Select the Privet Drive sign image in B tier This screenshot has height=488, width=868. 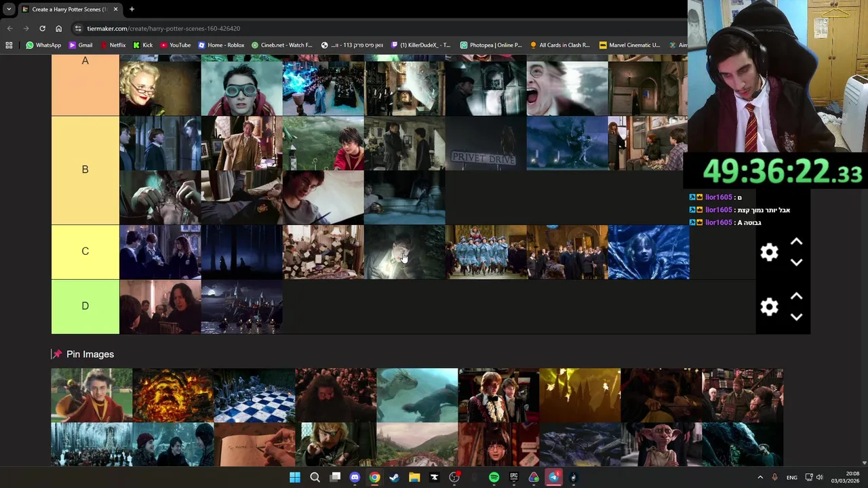click(486, 143)
